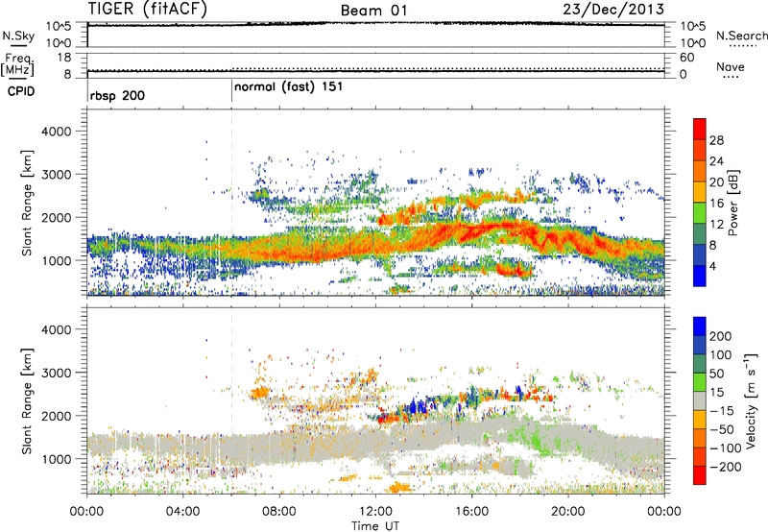Click the Time UT axis title
This screenshot has height=532, width=768.
[x=375, y=526]
